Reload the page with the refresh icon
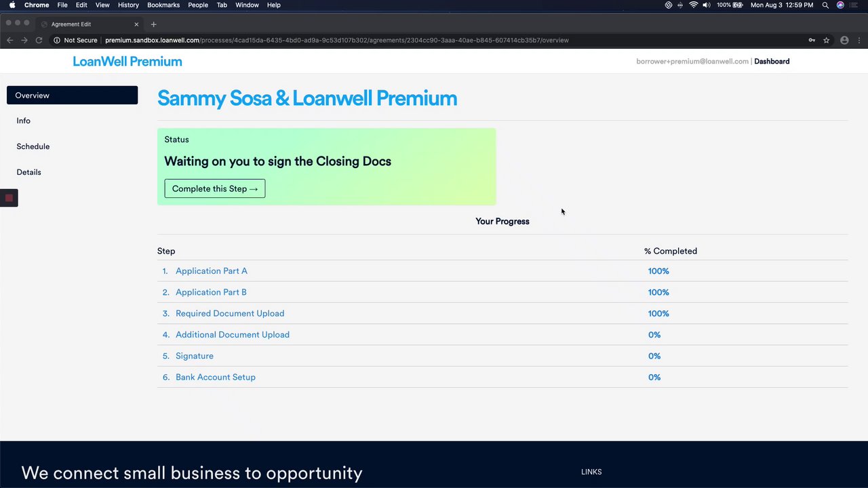Viewport: 868px width, 488px height. pyautogui.click(x=39, y=40)
